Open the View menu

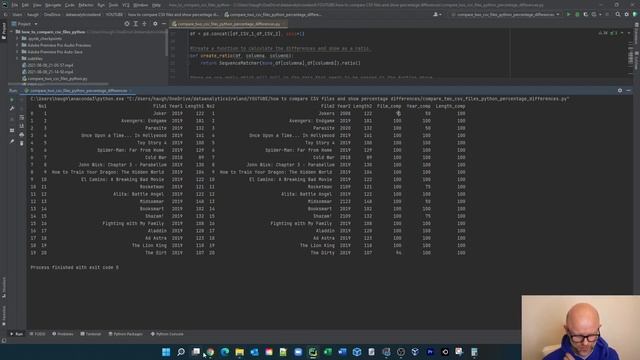37,5
